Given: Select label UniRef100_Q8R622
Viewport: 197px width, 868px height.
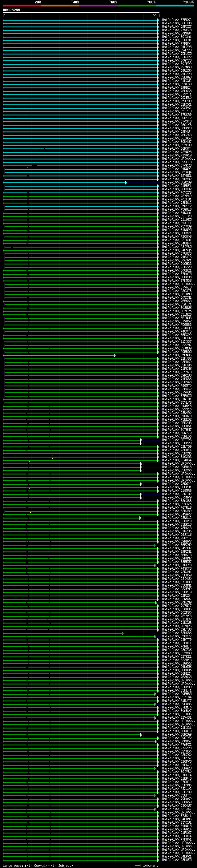Looking at the screenshot, I should point(177,484).
